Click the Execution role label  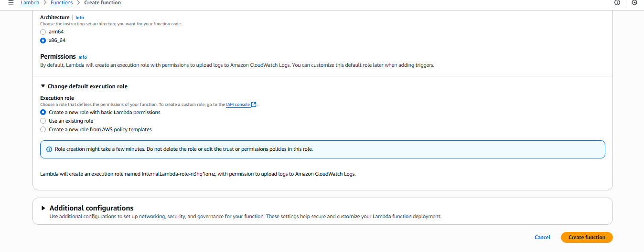57,98
